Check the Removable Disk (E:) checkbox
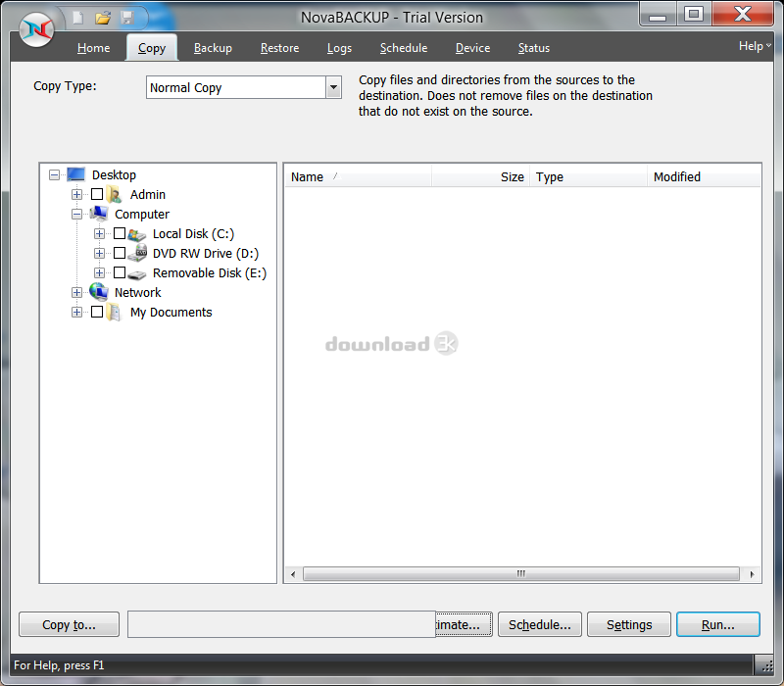 [x=120, y=272]
